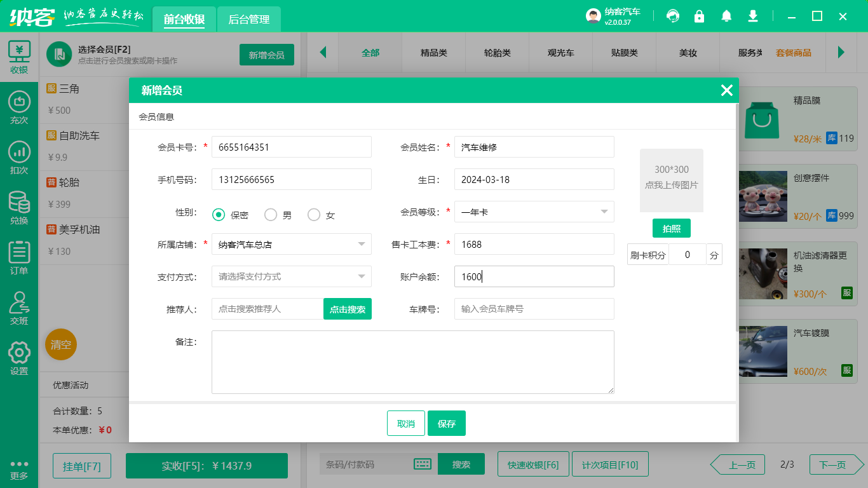Click the notification bell icon

tap(726, 17)
